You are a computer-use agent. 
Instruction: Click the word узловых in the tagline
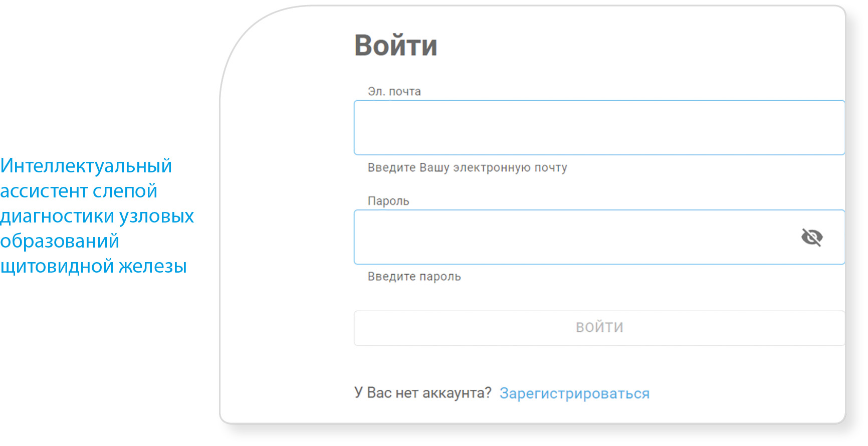(156, 216)
